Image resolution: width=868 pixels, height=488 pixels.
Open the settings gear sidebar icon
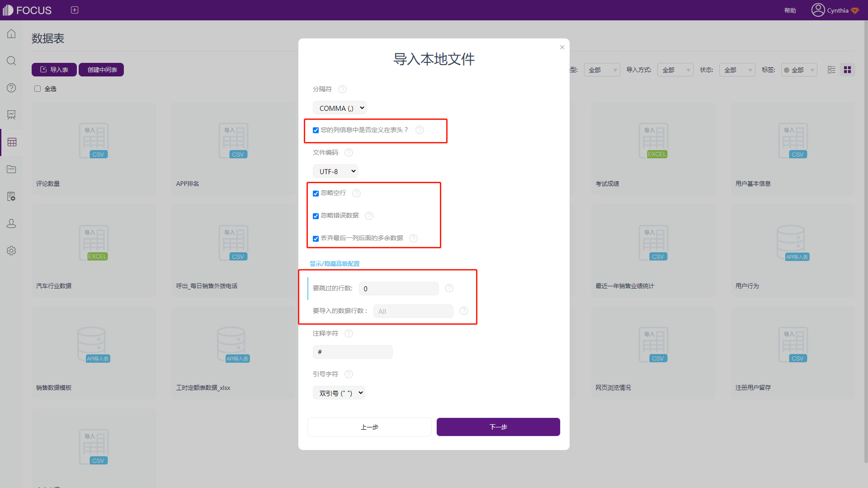pyautogui.click(x=11, y=251)
